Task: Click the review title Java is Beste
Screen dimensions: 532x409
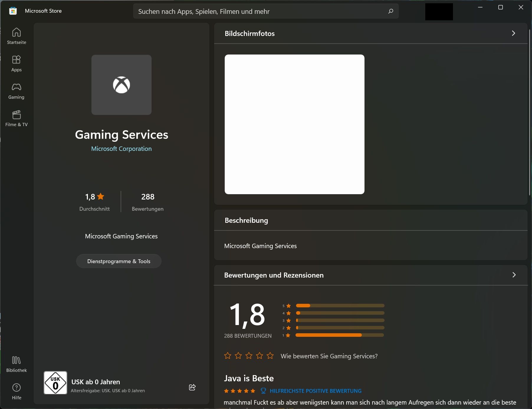Action: 249,378
